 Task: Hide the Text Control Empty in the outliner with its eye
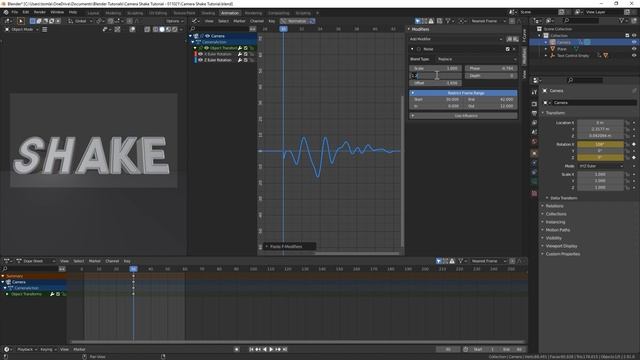coord(634,55)
